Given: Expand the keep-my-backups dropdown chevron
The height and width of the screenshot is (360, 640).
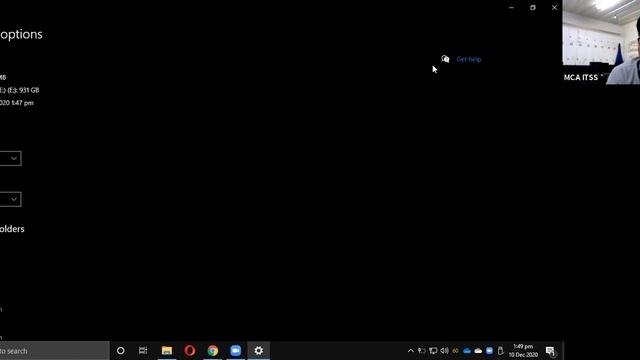Looking at the screenshot, I should (14, 199).
